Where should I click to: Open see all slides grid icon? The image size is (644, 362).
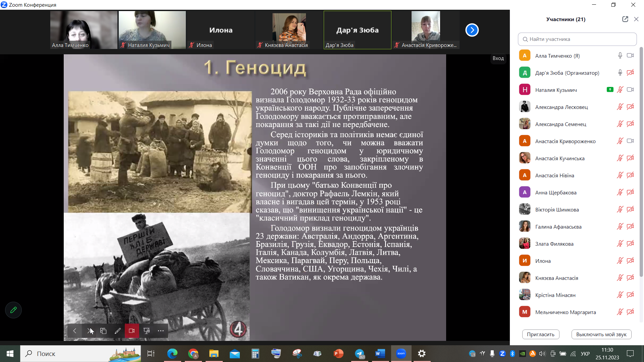[x=103, y=331]
